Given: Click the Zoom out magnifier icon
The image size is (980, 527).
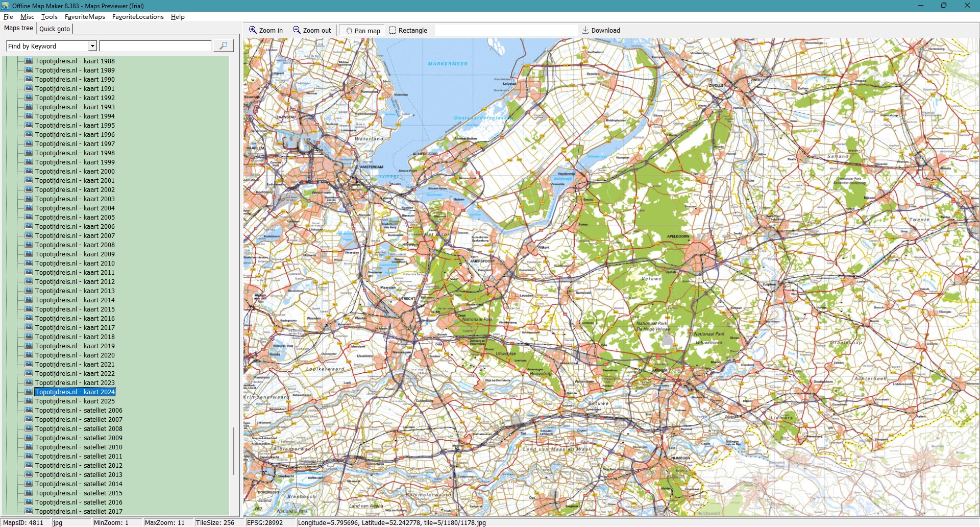Looking at the screenshot, I should 297,30.
